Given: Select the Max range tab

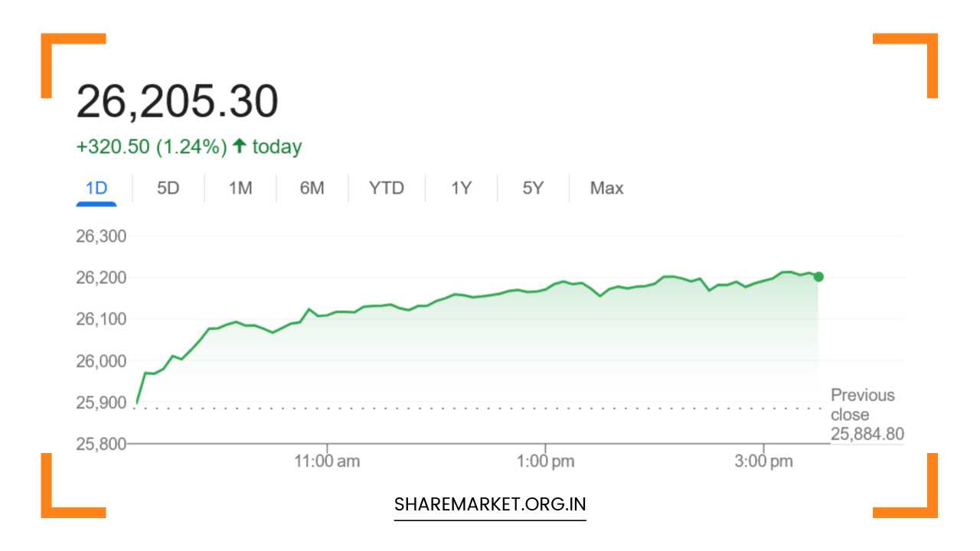Looking at the screenshot, I should [606, 188].
